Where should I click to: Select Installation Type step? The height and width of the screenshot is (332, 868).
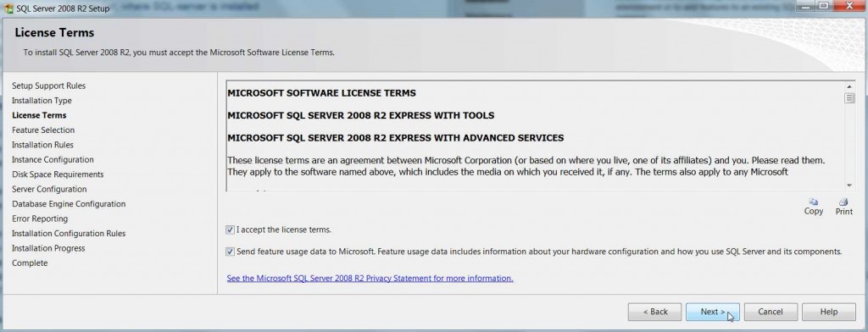coord(42,101)
